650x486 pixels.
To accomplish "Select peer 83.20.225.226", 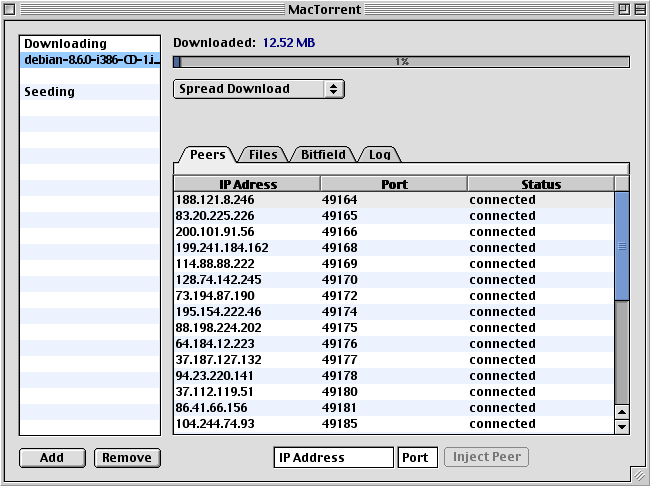I will 394,216.
